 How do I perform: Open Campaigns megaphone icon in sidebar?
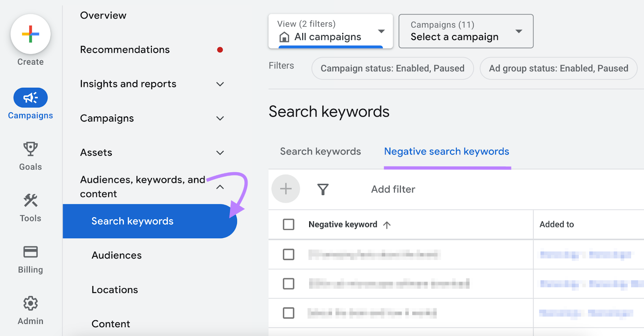[31, 98]
